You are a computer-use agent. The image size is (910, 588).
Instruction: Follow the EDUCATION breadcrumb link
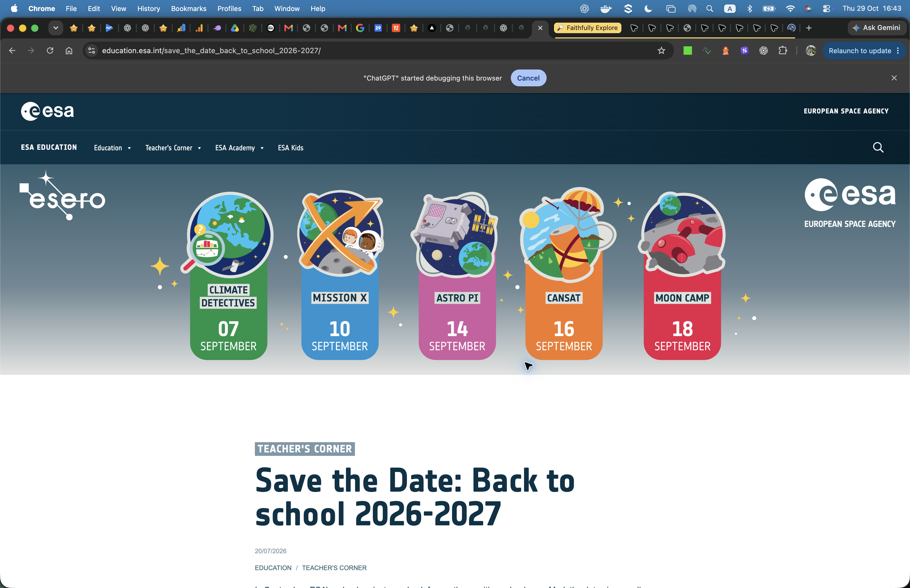pyautogui.click(x=273, y=568)
